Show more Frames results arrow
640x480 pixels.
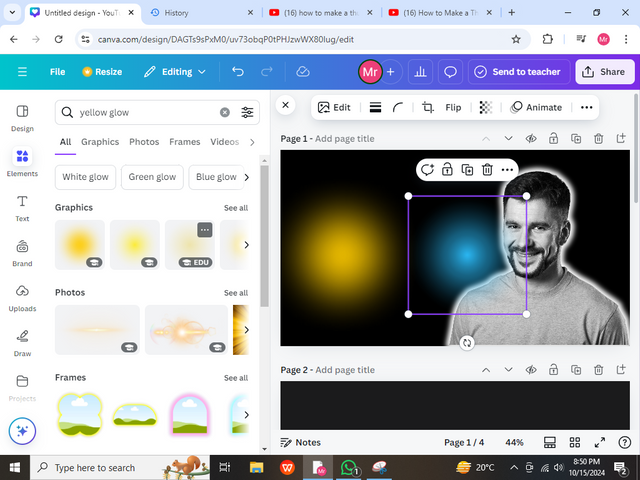(246, 414)
